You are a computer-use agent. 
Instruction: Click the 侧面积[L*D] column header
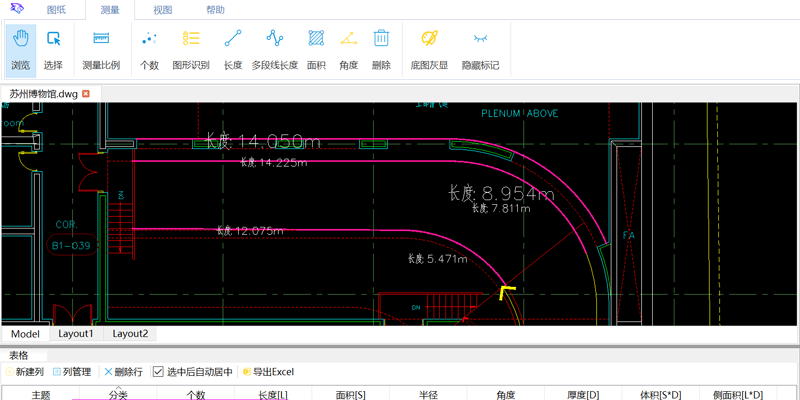[x=738, y=394]
